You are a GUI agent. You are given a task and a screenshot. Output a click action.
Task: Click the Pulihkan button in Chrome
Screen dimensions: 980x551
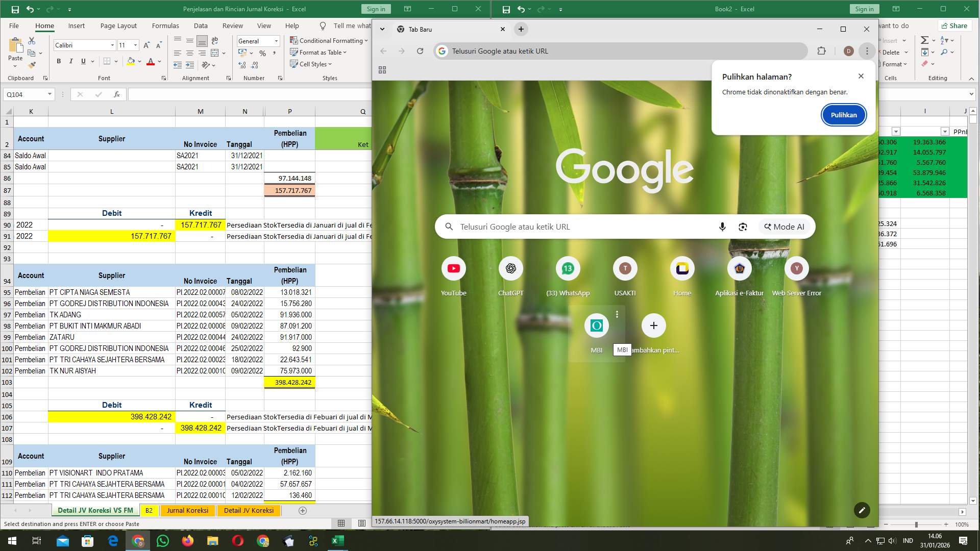point(843,115)
